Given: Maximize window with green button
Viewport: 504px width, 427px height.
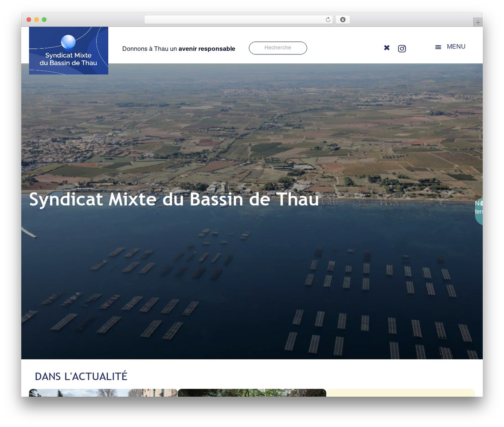Looking at the screenshot, I should [x=44, y=20].
